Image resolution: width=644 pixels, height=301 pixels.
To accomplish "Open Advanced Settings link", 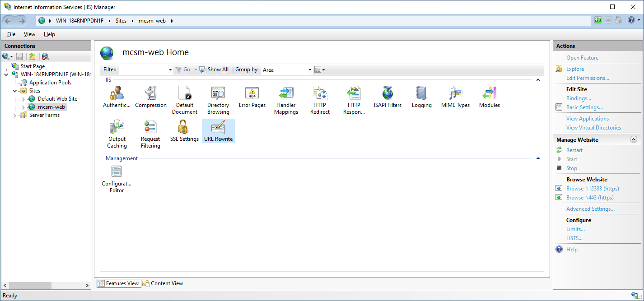I will [590, 209].
